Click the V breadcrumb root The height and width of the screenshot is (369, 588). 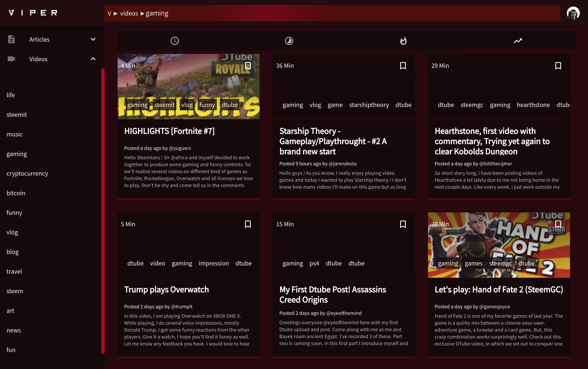point(109,13)
